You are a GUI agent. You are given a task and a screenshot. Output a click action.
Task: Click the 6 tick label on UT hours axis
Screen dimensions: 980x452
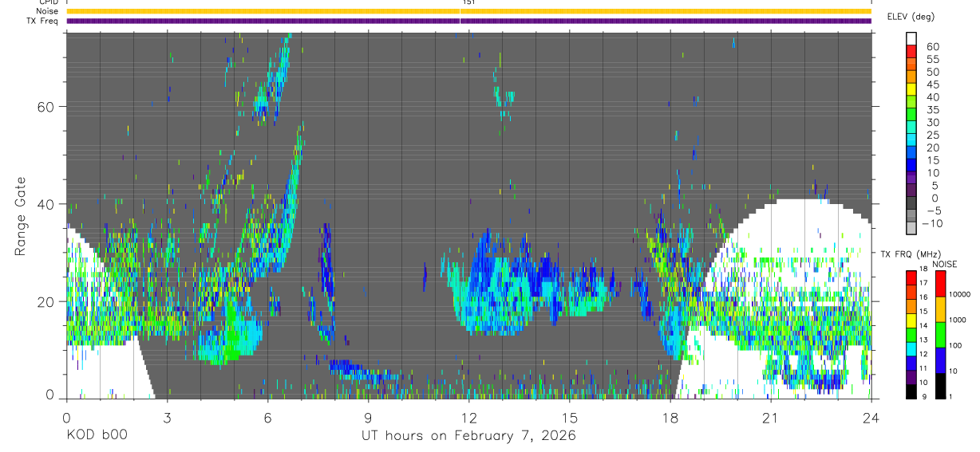[x=268, y=418]
